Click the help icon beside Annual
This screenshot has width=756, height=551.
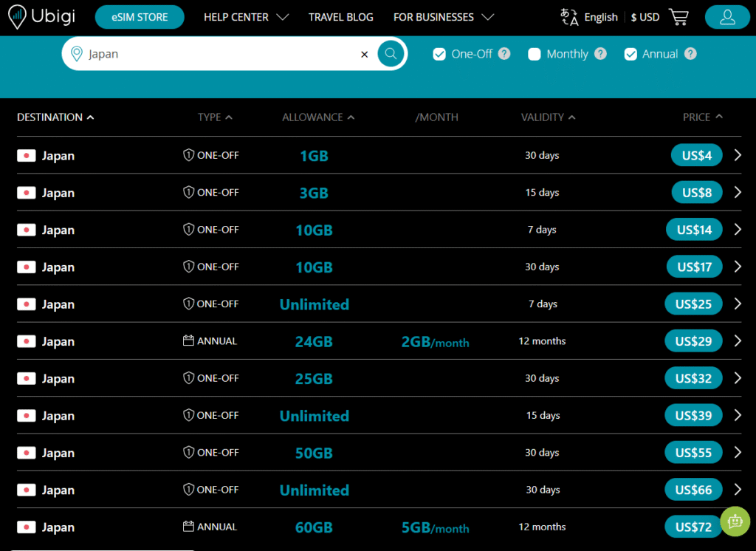[x=690, y=54]
